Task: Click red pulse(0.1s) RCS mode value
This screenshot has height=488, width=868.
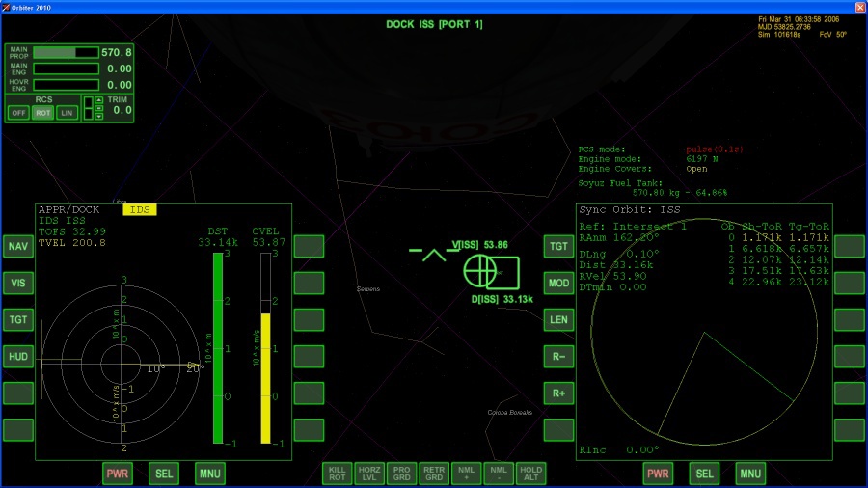Action: click(x=714, y=149)
